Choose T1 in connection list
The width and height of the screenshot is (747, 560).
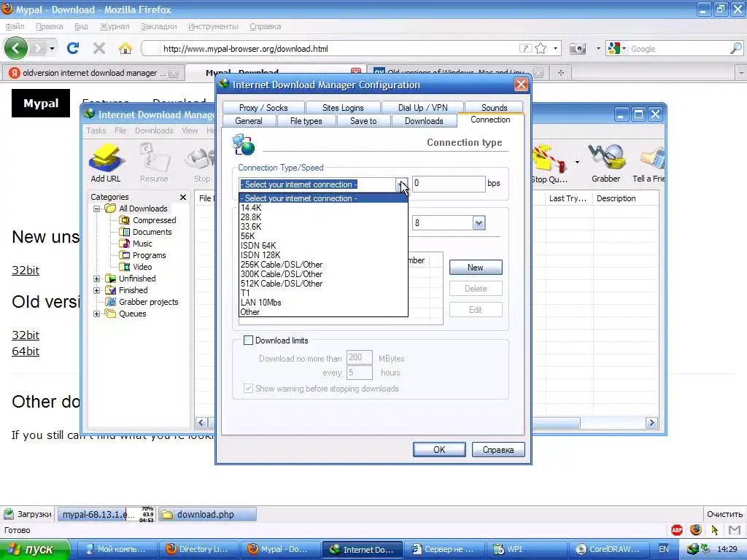(x=323, y=293)
